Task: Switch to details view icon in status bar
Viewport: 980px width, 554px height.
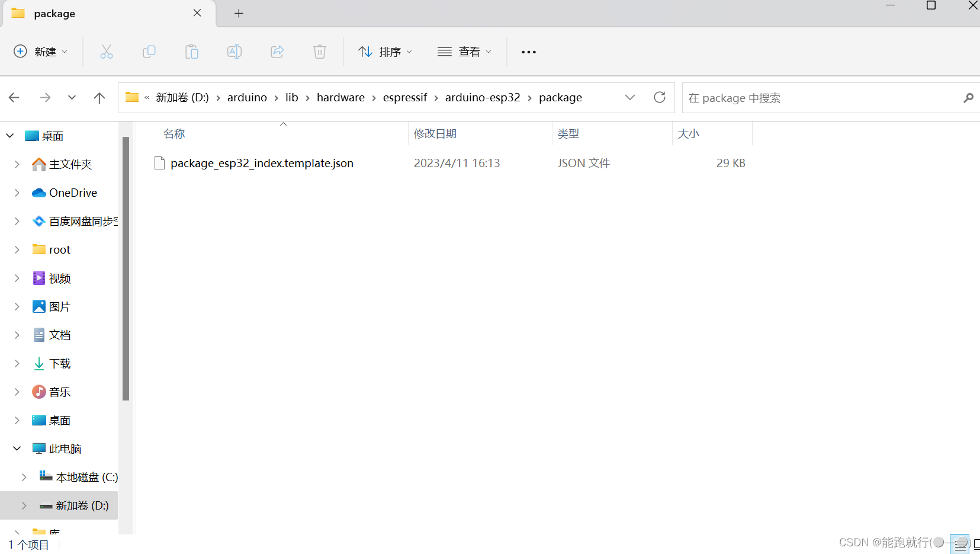Action: [960, 544]
